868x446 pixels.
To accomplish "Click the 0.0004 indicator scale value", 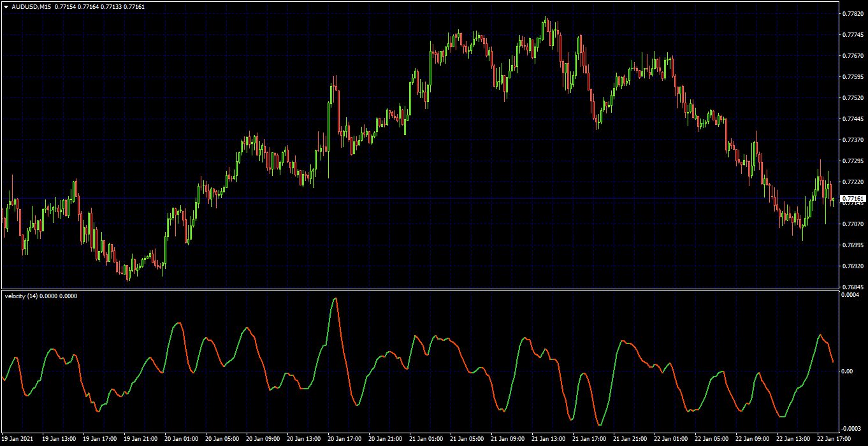I will [x=851, y=295].
